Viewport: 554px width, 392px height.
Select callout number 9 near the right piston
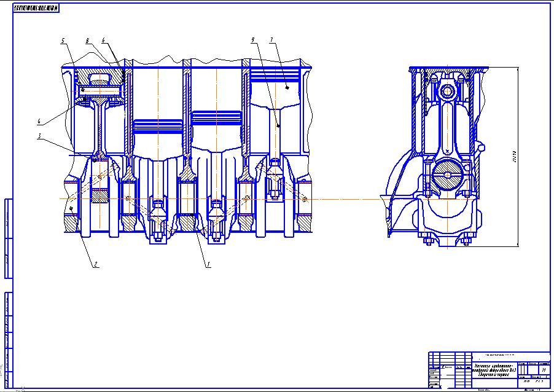(x=252, y=41)
